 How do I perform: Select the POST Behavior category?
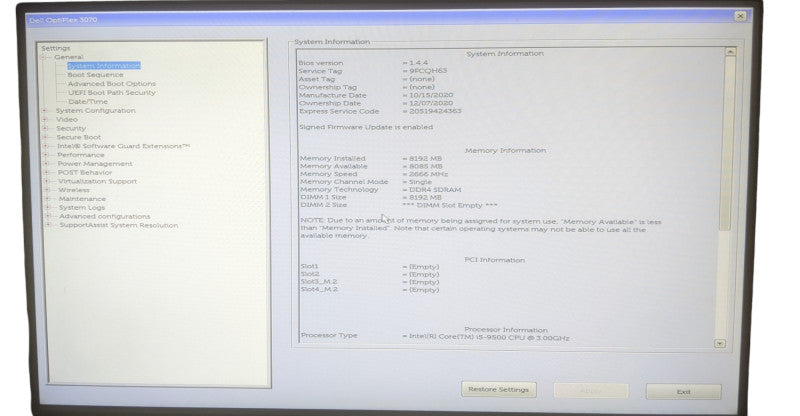click(85, 173)
